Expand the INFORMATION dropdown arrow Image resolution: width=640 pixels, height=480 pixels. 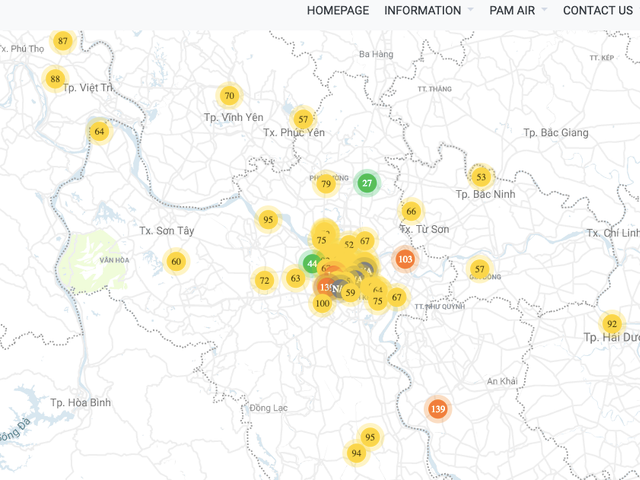(470, 10)
